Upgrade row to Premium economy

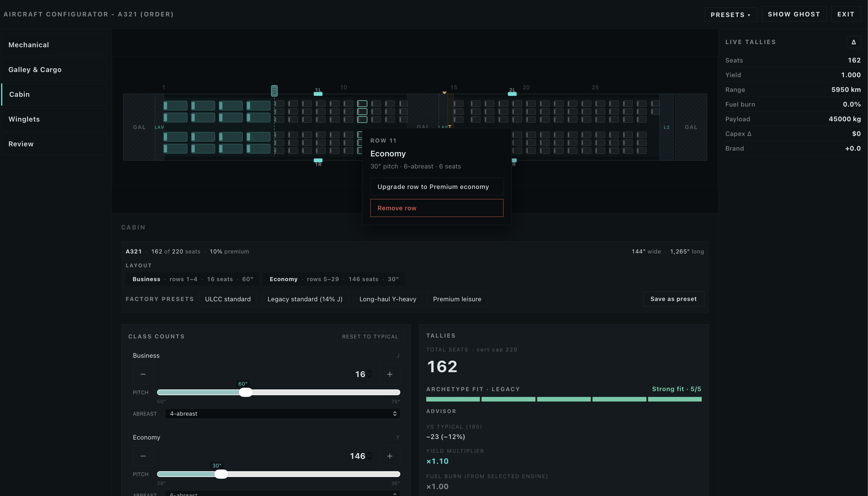pyautogui.click(x=437, y=187)
